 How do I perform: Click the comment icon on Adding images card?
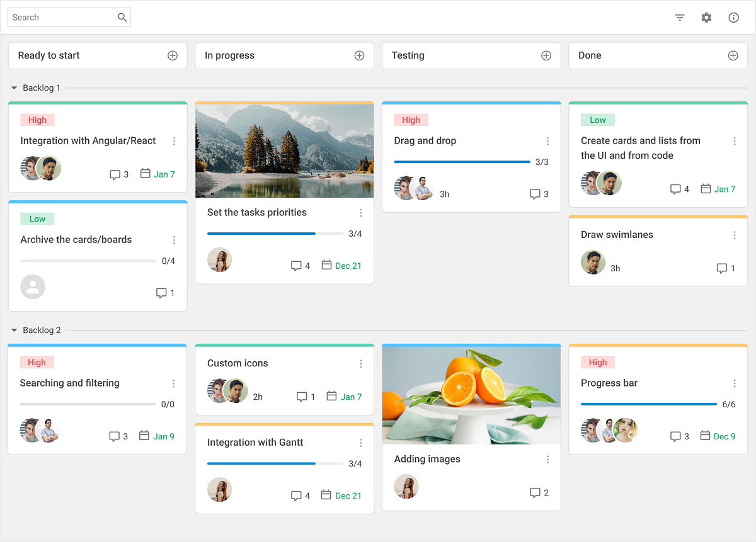coord(535,492)
